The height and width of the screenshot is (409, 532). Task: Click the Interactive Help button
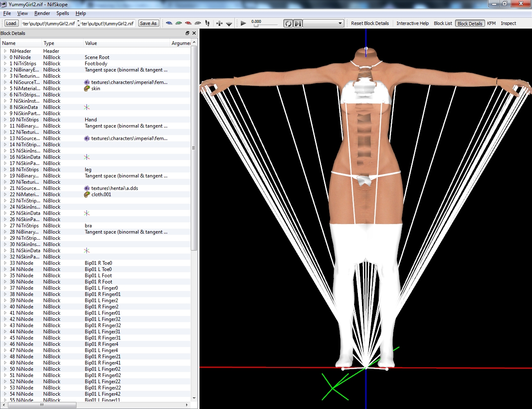point(412,23)
